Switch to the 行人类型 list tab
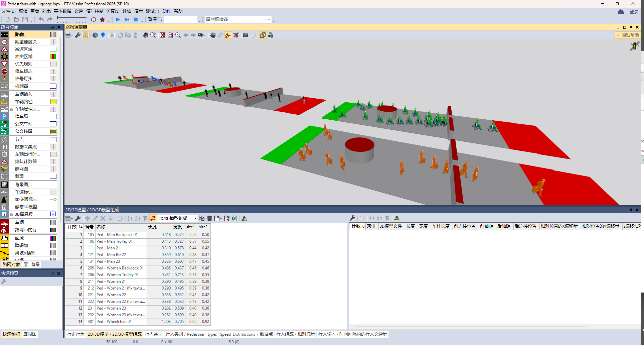The image size is (644, 345). [x=154, y=334]
